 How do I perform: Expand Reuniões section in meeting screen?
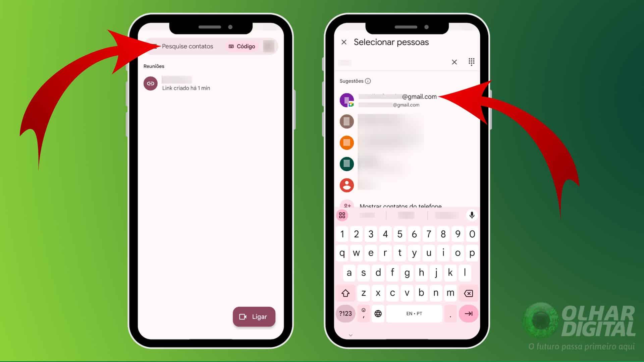(154, 66)
